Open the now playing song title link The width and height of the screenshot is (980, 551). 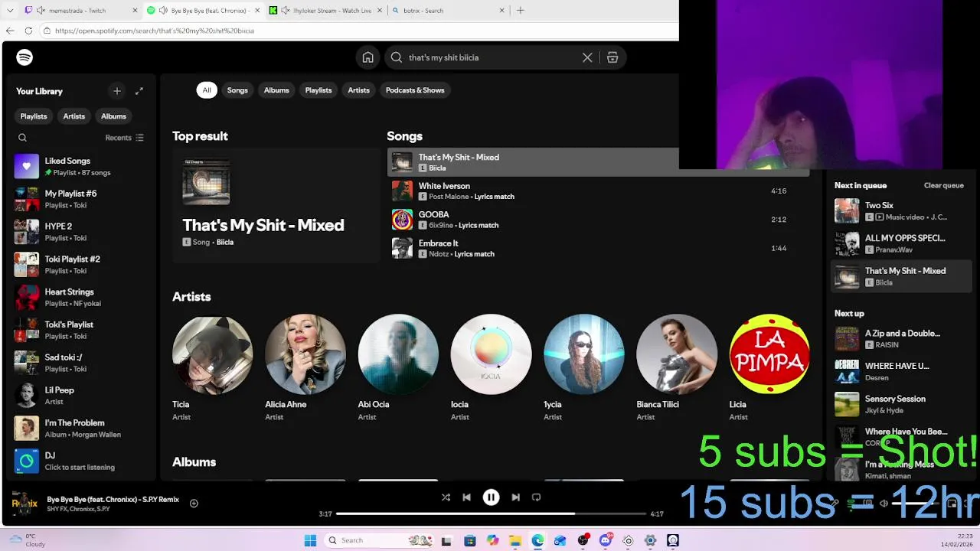tap(113, 499)
